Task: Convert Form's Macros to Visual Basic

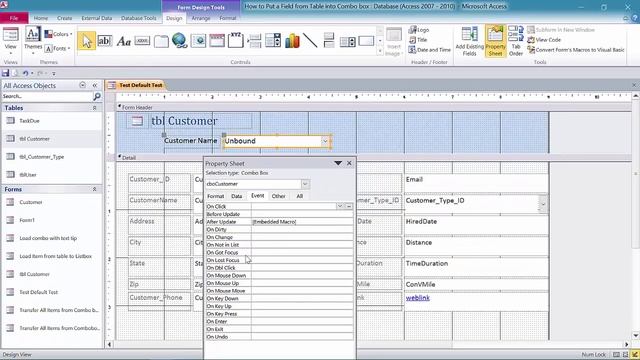Action: [x=576, y=50]
